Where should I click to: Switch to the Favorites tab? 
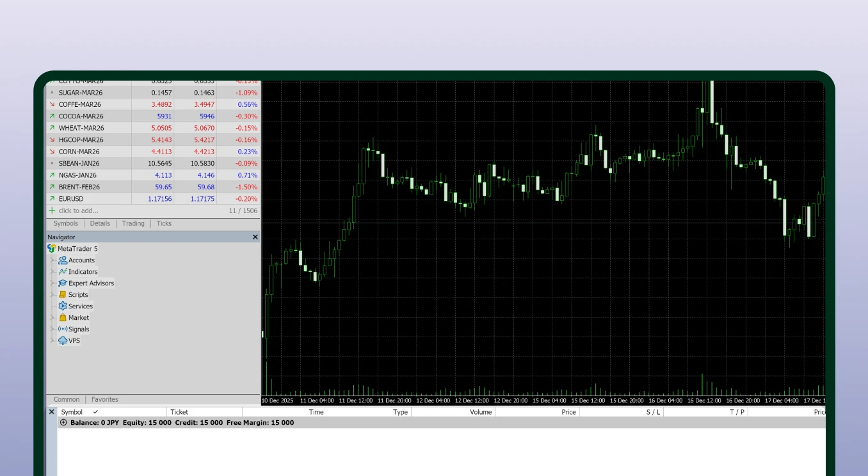[104, 399]
